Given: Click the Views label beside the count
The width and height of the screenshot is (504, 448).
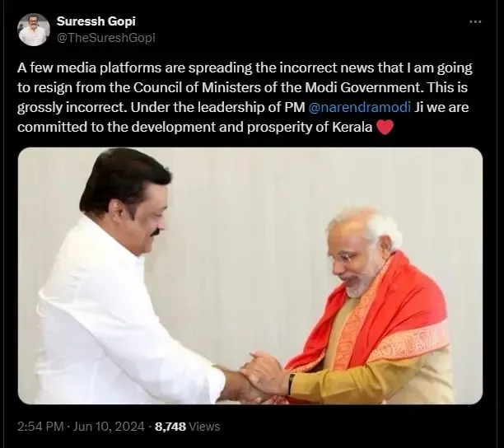Looking at the screenshot, I should coord(204,427).
